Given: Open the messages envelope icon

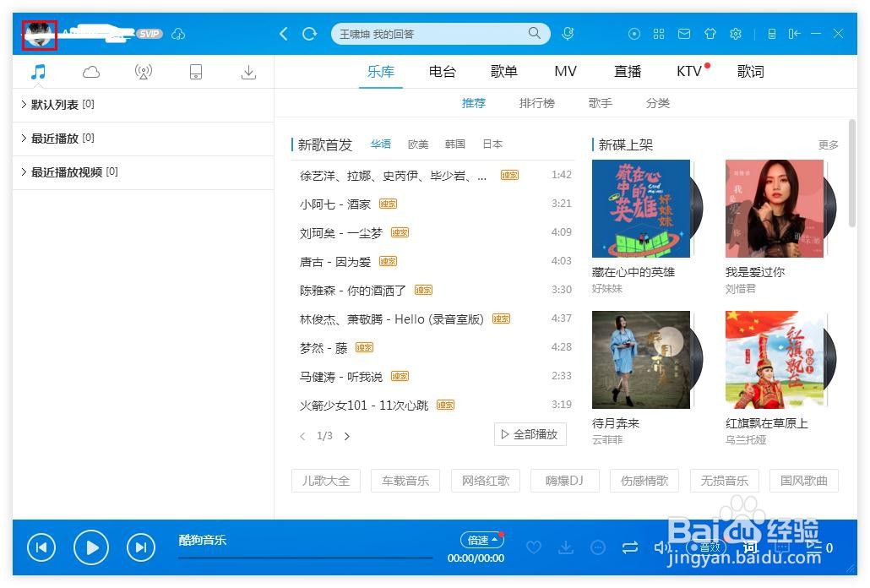Looking at the screenshot, I should (x=684, y=34).
